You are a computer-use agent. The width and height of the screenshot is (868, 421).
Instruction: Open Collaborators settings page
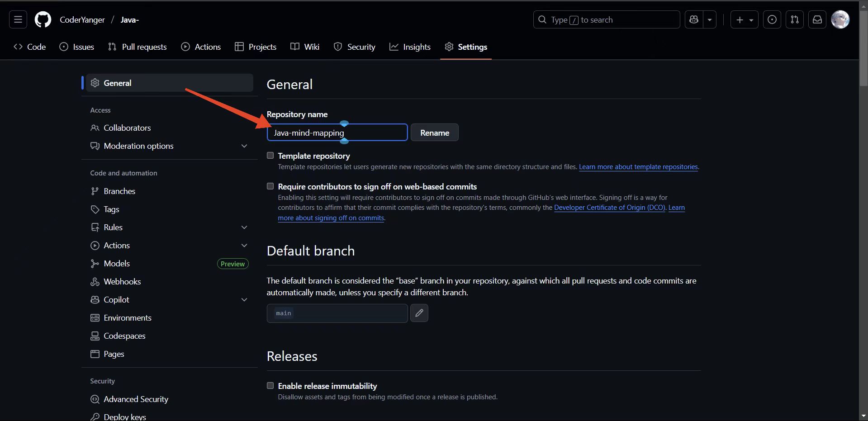(x=170, y=128)
